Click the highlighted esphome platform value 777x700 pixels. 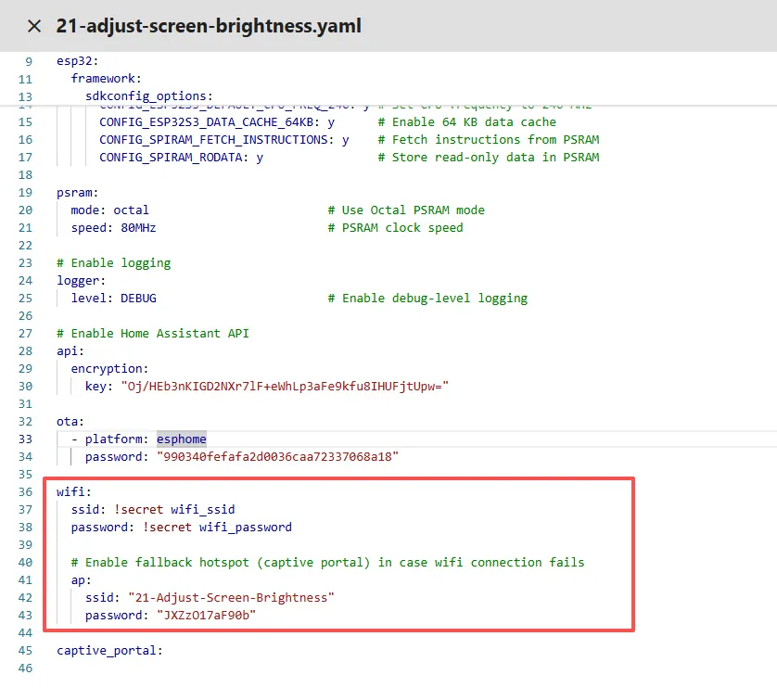182,439
